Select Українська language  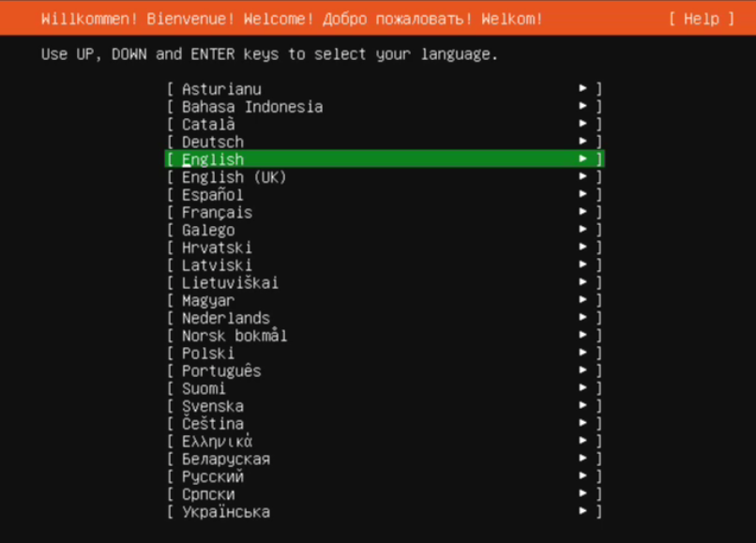tap(385, 511)
